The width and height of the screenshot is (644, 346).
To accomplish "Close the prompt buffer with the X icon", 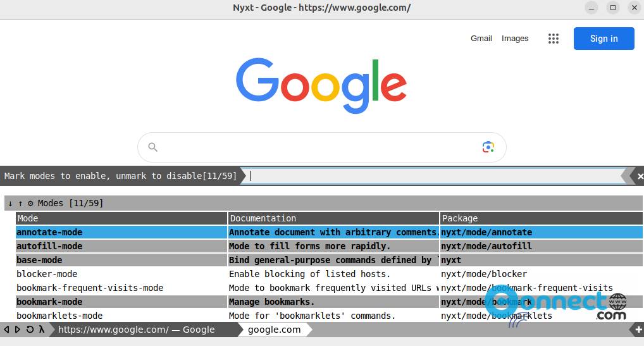I will pyautogui.click(x=640, y=176).
